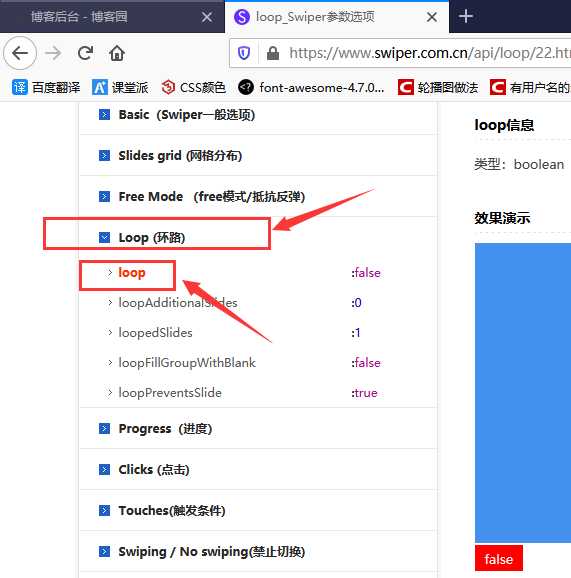Expand the Clicks (点击) section icon

click(104, 470)
